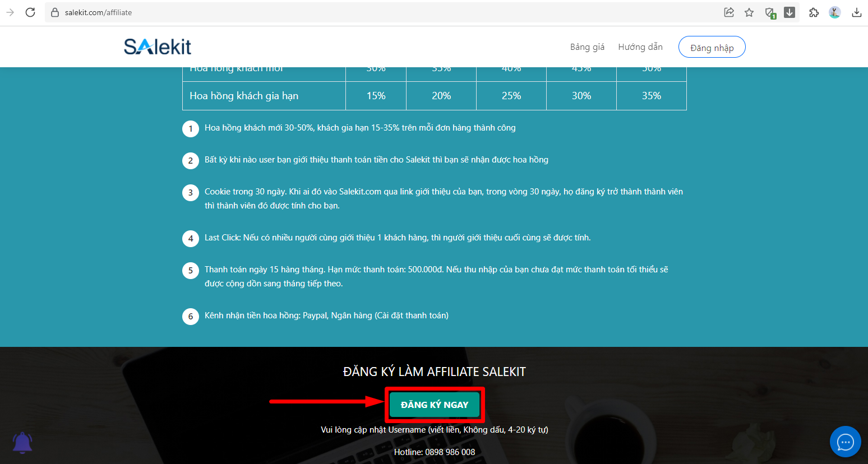Click the ĐĂNG KÝ LÀM AFFILIATE SALEKIT heading
This screenshot has height=464, width=868.
[x=435, y=372]
